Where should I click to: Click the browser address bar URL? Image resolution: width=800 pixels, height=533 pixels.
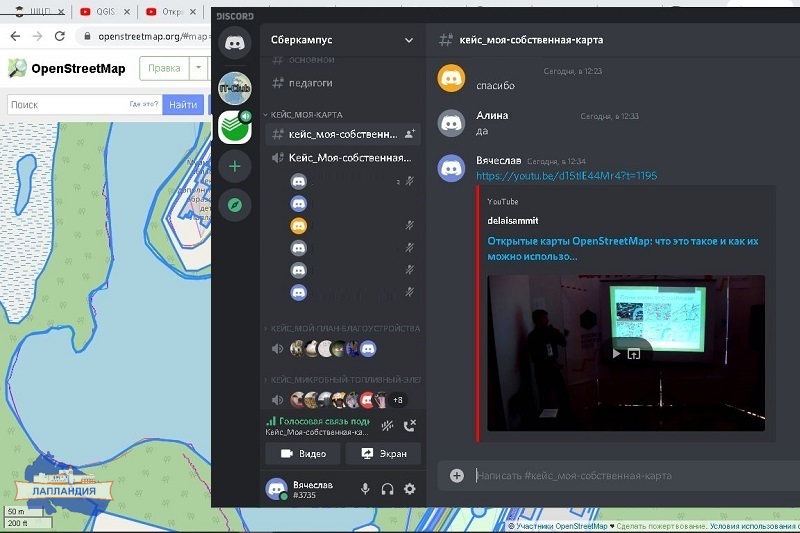tap(153, 36)
